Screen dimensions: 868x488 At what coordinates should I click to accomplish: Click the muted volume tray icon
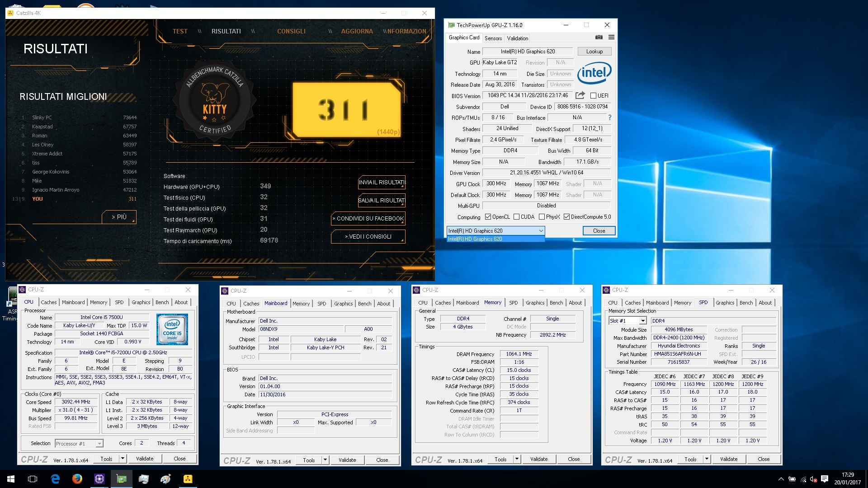pyautogui.click(x=814, y=479)
